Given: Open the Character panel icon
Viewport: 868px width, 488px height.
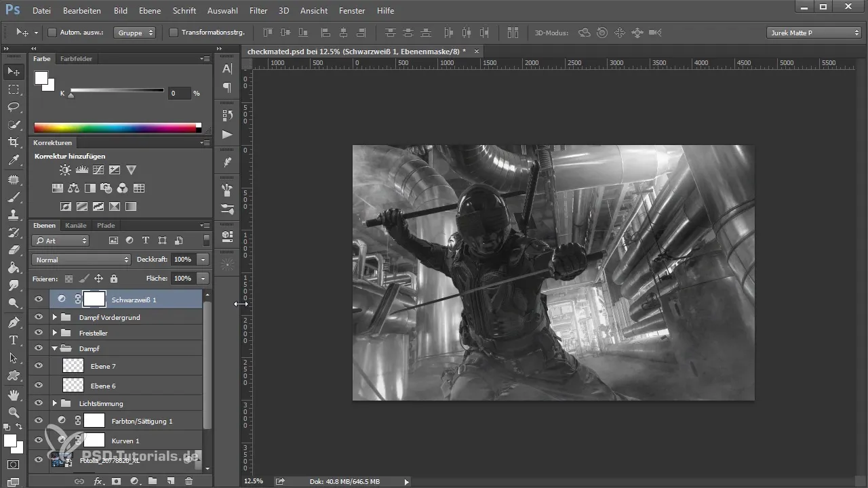Looking at the screenshot, I should click(227, 68).
